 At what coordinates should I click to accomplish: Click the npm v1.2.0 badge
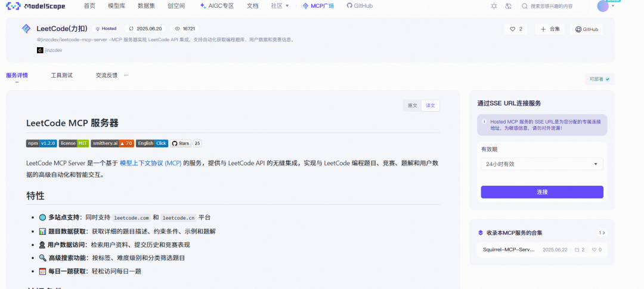click(x=42, y=143)
